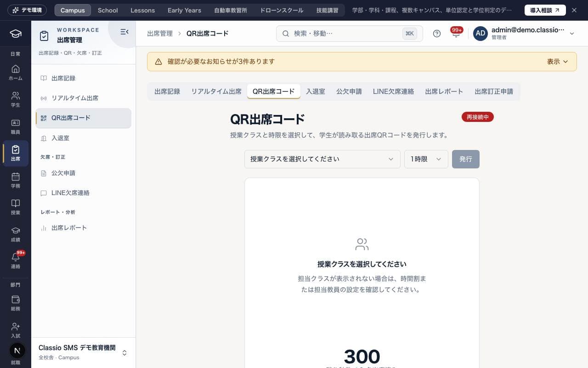588x368 pixels.
Task: Open 出席記録 in the sidebar
Action: (x=83, y=78)
